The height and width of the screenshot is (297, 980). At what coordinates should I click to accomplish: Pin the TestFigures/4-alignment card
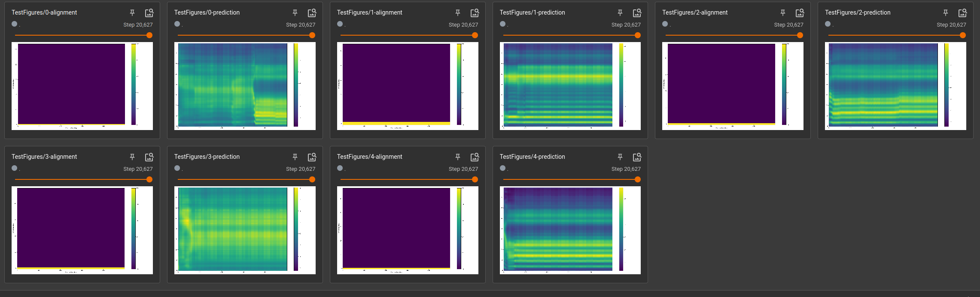point(458,157)
